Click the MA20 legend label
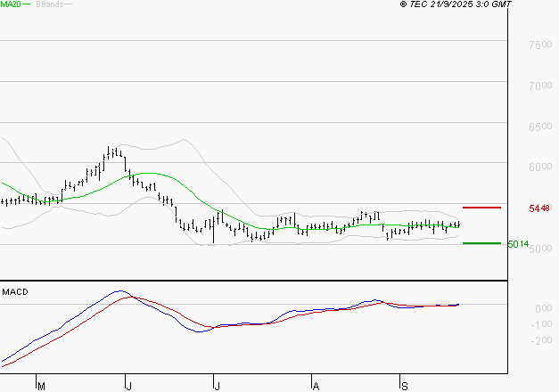559x392 pixels. coord(11,5)
